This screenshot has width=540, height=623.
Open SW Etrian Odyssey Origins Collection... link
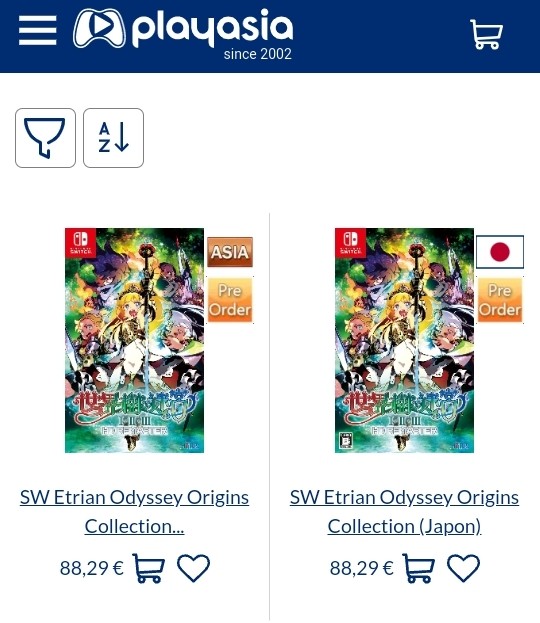134,512
